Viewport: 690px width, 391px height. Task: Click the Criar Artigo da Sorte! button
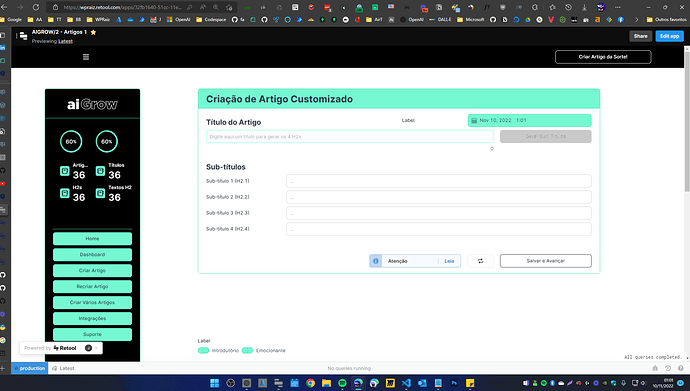(603, 57)
